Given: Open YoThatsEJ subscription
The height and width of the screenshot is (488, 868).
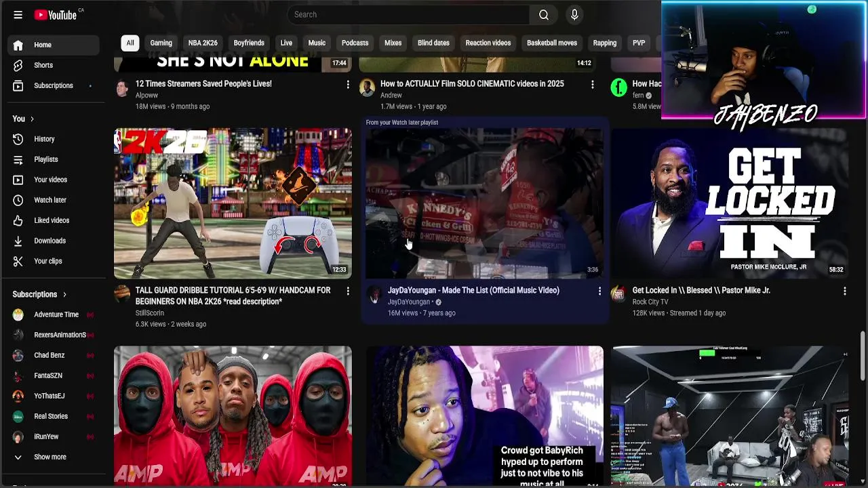Looking at the screenshot, I should pyautogui.click(x=54, y=396).
